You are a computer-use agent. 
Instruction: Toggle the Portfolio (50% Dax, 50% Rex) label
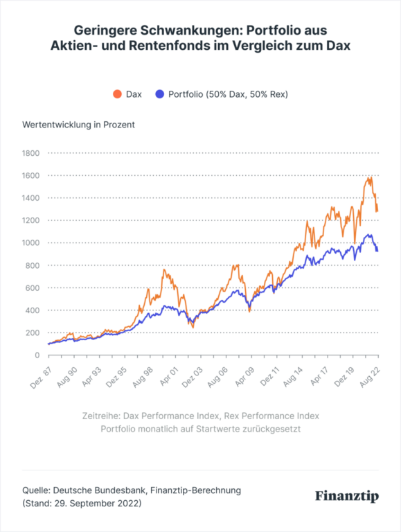[228, 94]
